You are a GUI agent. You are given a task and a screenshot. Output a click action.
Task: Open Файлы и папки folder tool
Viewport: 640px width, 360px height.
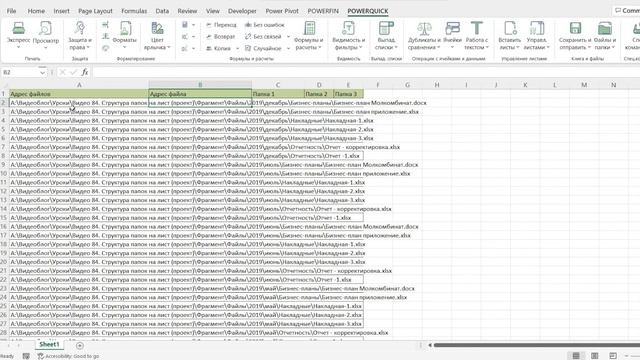click(604, 36)
